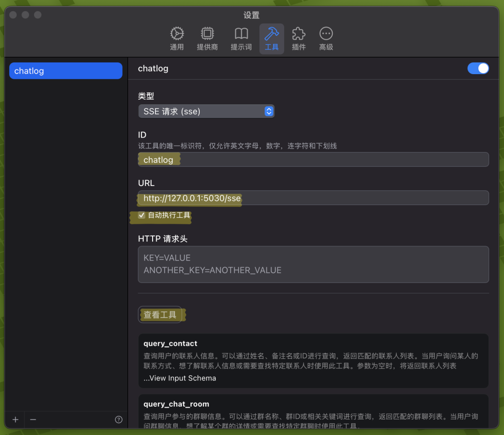This screenshot has width=504, height=435.
Task: Open the 插件 (Plugins) settings icon
Action: (298, 38)
